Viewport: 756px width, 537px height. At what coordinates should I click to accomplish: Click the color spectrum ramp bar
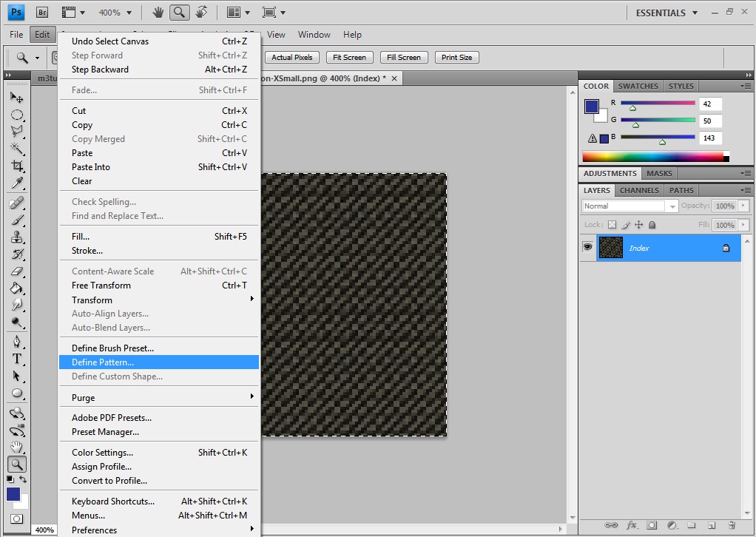click(x=652, y=156)
